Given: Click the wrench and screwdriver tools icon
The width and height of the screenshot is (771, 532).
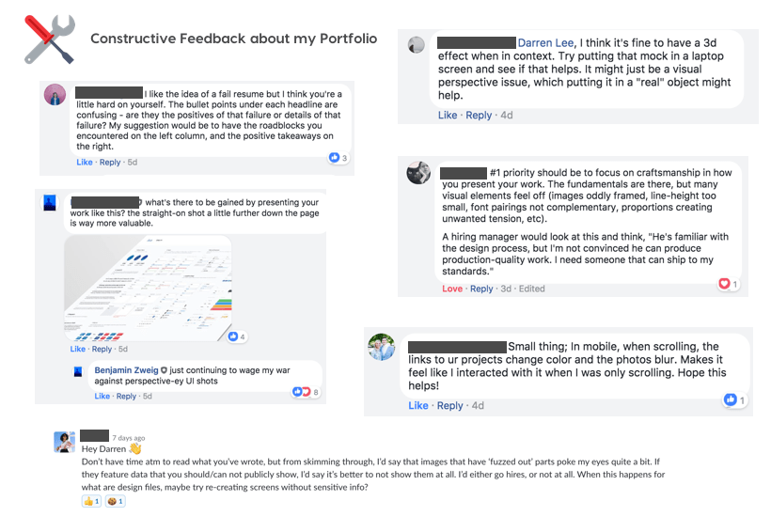Looking at the screenshot, I should (49, 39).
